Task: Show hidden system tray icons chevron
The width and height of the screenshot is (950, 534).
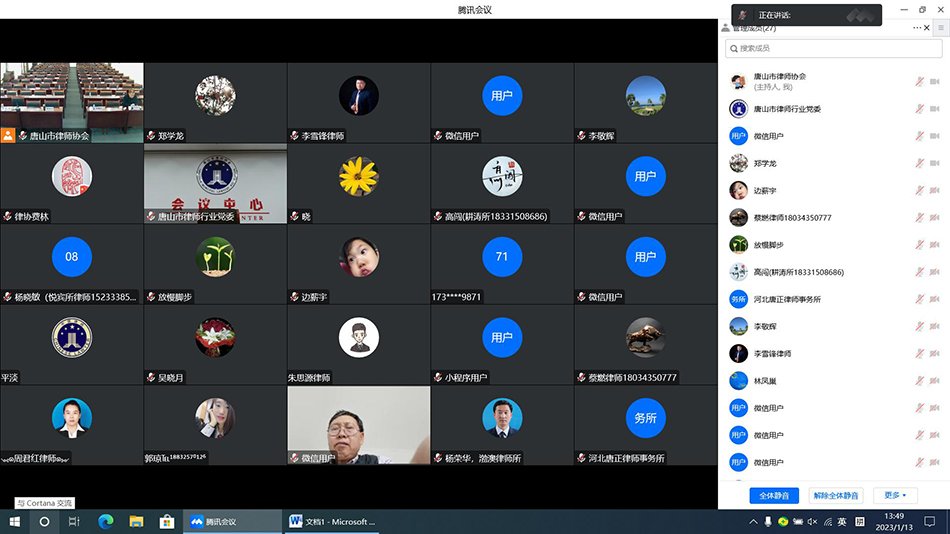Action: click(x=753, y=521)
